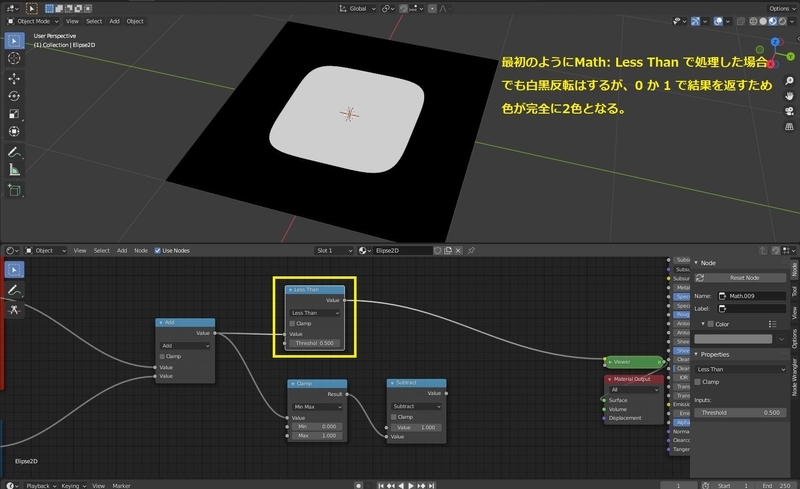Screen dimensions: 800x489
Task: Open Node menu in node editor header
Action: [x=141, y=251]
